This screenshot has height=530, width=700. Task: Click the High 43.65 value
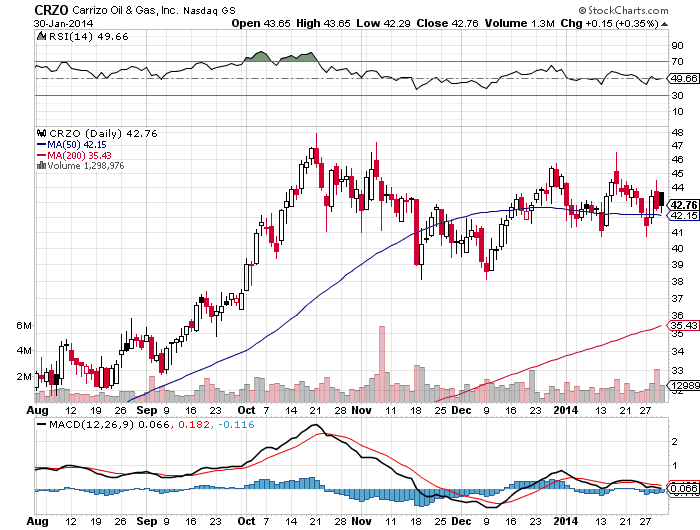pos(323,23)
